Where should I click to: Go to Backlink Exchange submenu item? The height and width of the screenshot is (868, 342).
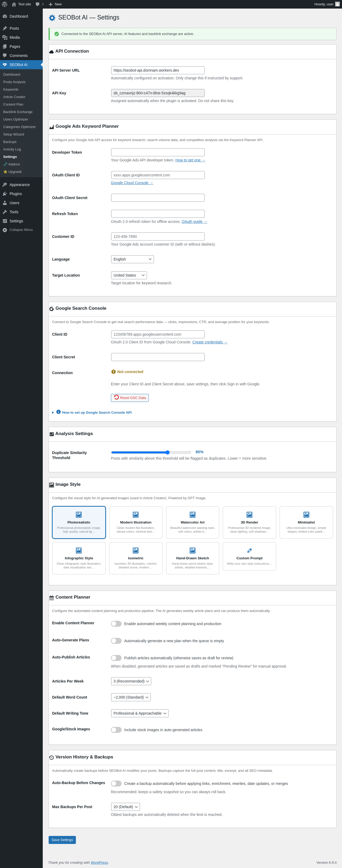(18, 112)
